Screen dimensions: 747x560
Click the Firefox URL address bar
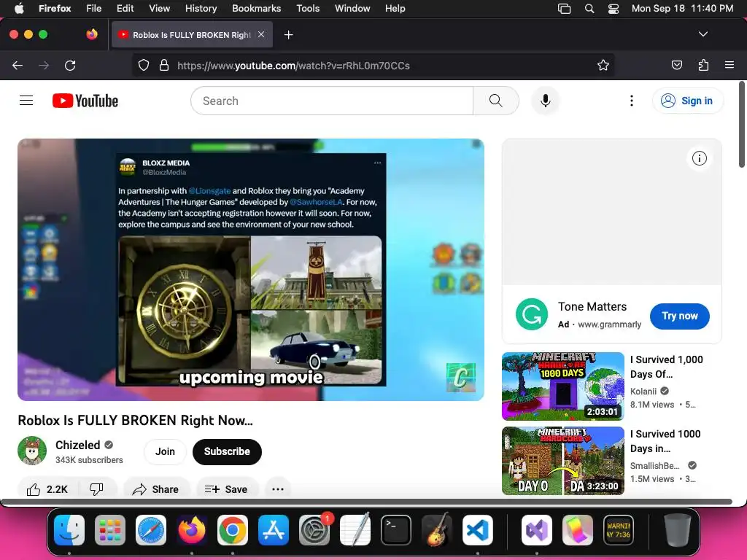tap(373, 65)
